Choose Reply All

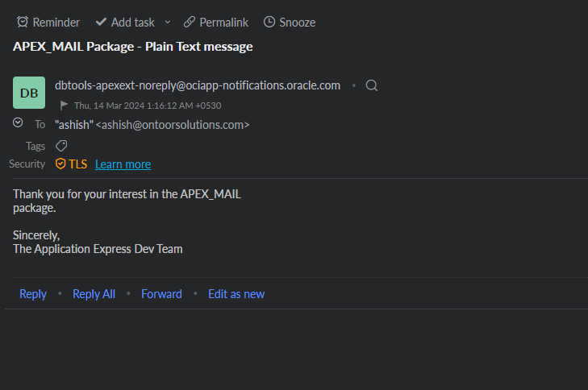[x=94, y=294]
